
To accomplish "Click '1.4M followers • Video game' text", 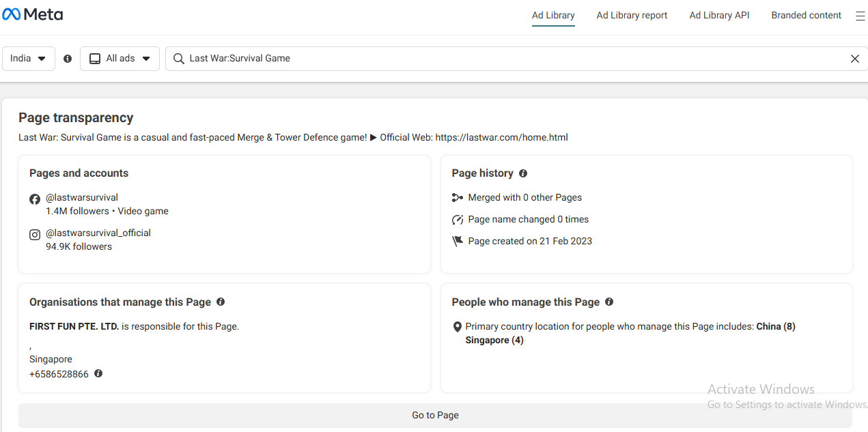I will pos(107,212).
